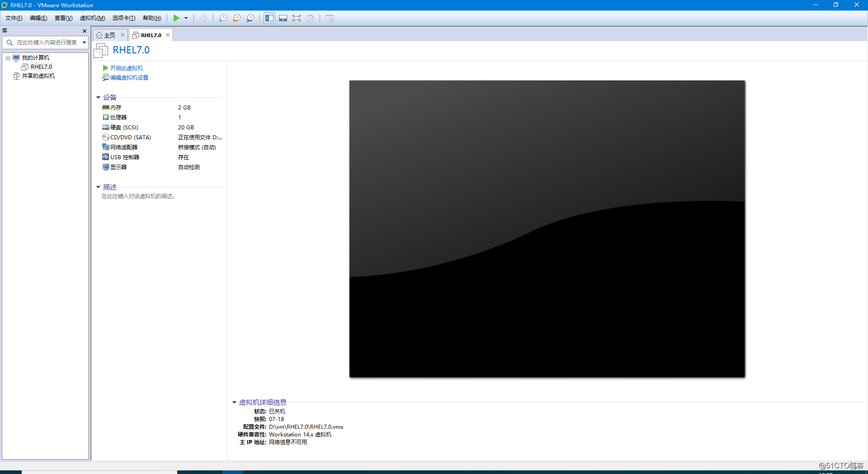This screenshot has height=474, width=868.
Task: Click the 2 GB memory value
Action: click(x=184, y=108)
